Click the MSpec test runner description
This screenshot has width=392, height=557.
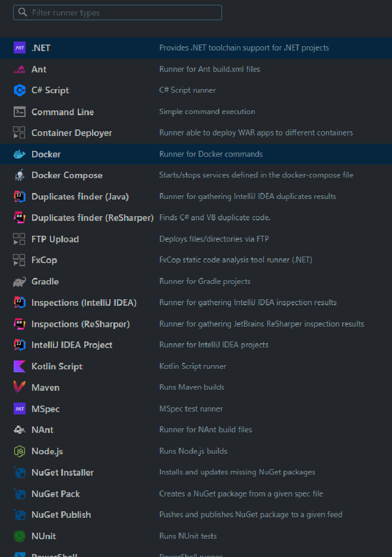[191, 409]
